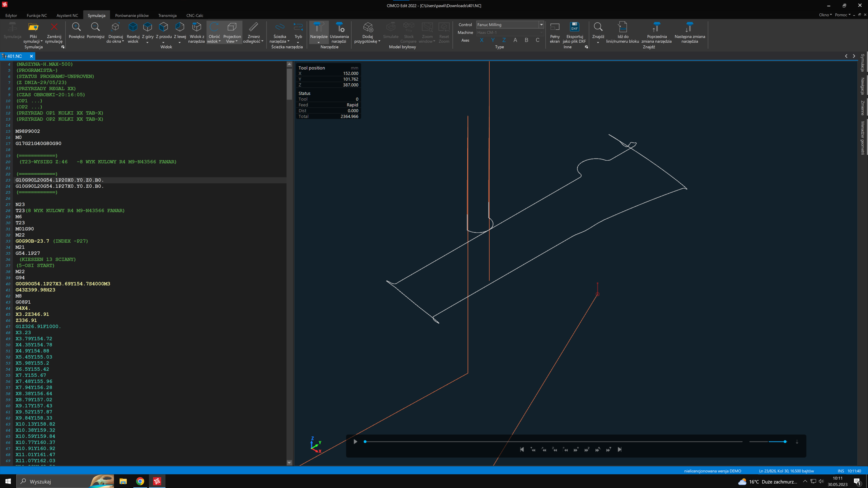Toggle the X axis button
868x488 pixels.
(x=481, y=40)
